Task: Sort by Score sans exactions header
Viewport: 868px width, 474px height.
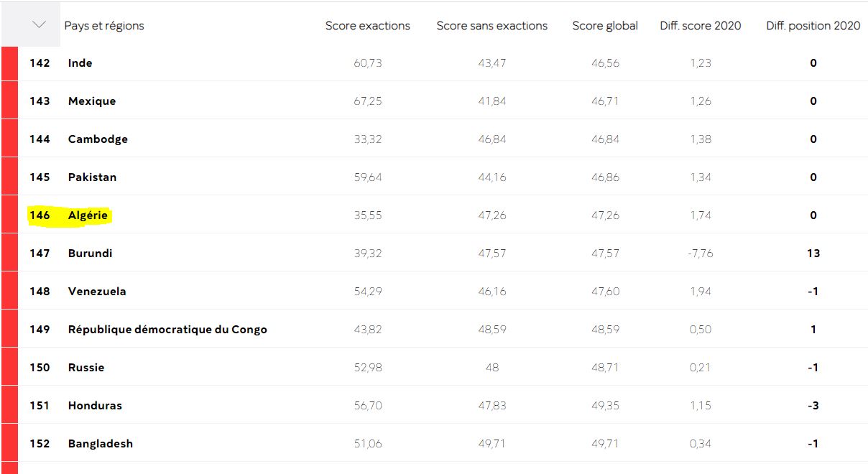Action: 491,26
